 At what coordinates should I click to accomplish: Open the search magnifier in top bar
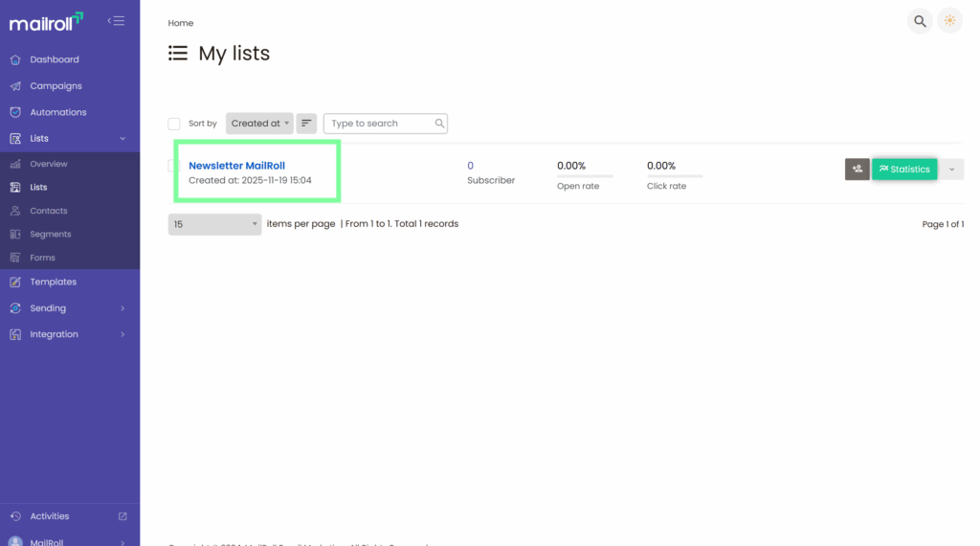920,21
